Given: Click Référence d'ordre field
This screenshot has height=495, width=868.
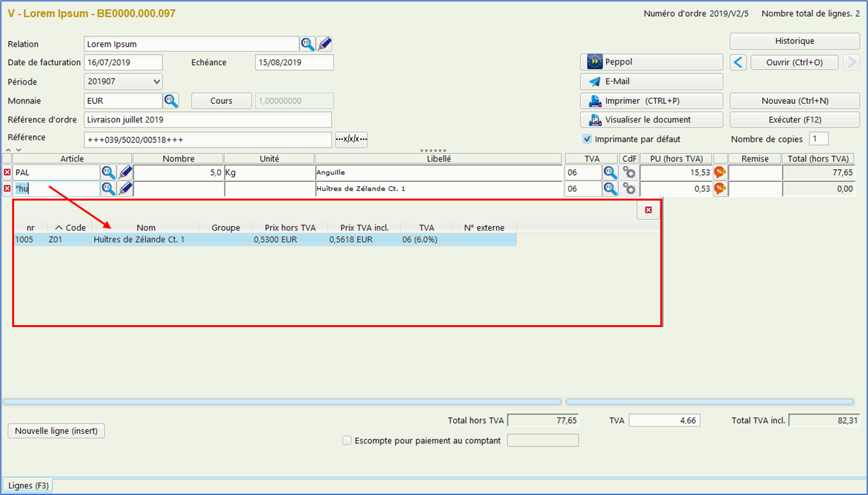Looking at the screenshot, I should tap(208, 119).
